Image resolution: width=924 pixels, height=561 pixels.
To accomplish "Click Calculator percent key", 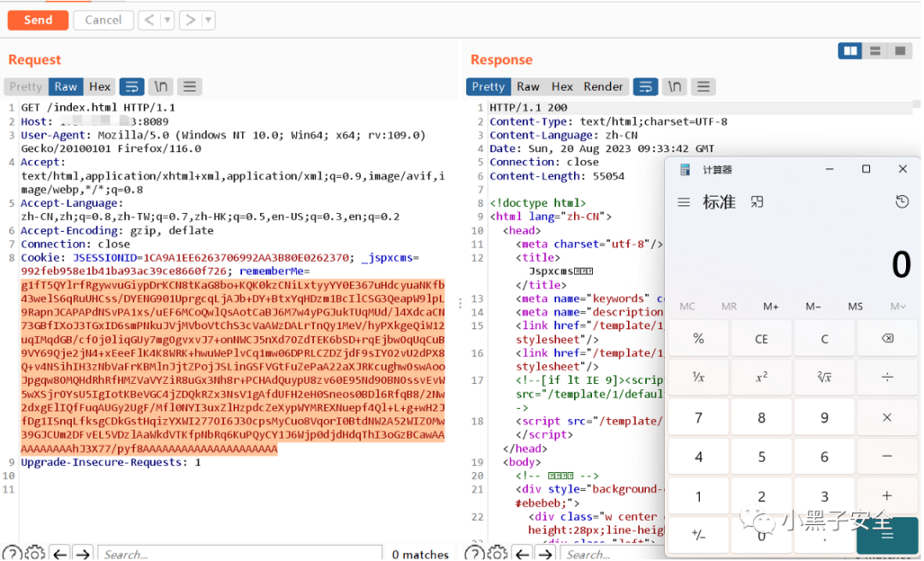I will 698,339.
